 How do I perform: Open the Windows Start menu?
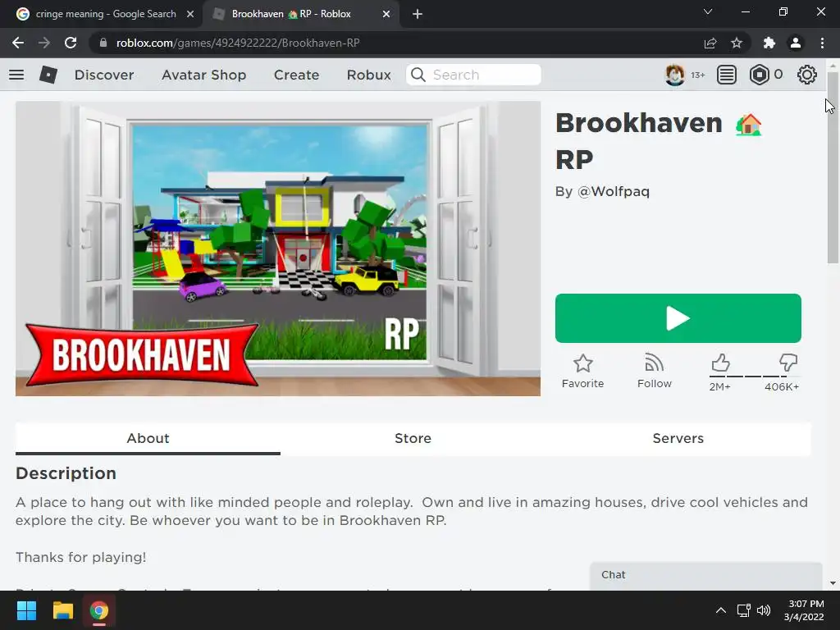click(x=26, y=610)
